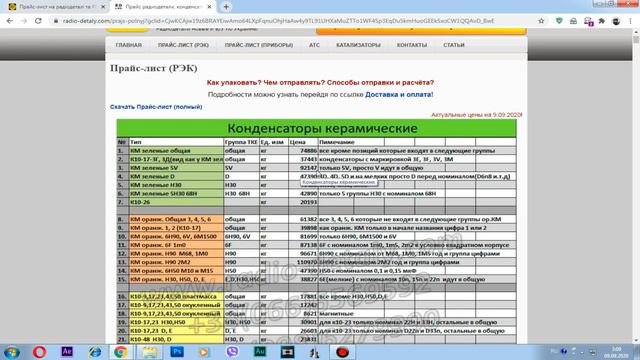Open the Прайс-лист (Приборы) menu item

pyautogui.click(x=259, y=45)
